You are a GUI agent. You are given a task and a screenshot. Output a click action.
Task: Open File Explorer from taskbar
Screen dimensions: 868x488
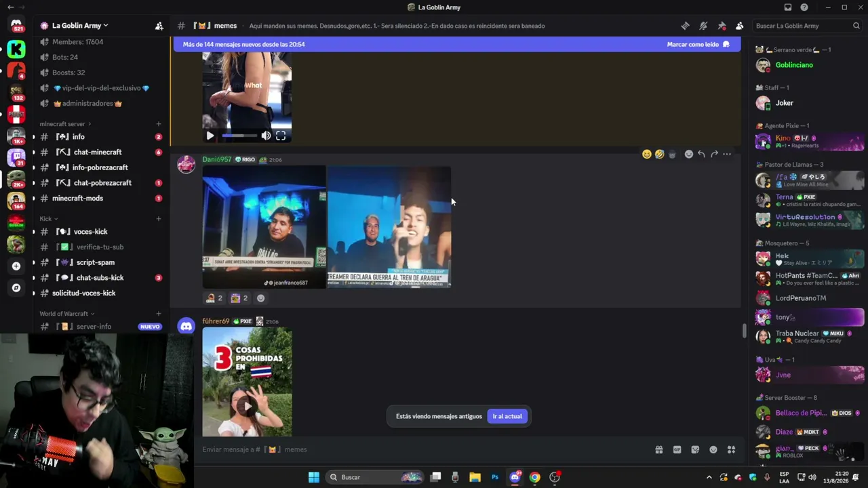475,477
